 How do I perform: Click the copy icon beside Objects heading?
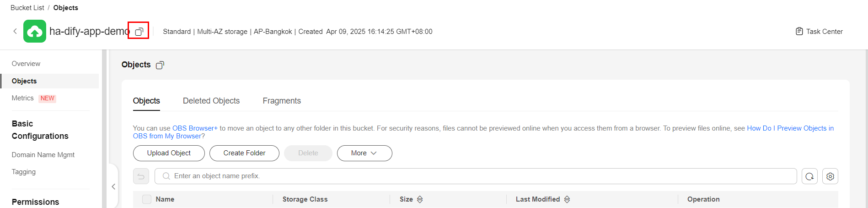[160, 65]
